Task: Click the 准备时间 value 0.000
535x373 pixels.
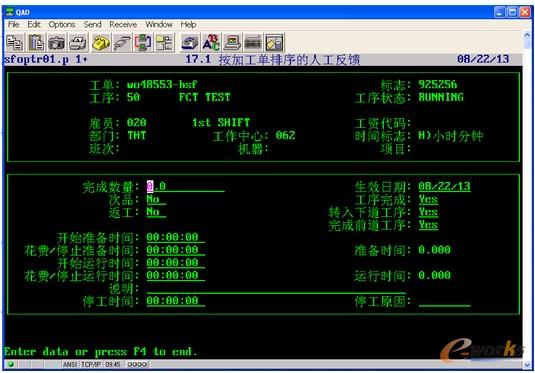Action: coord(434,250)
